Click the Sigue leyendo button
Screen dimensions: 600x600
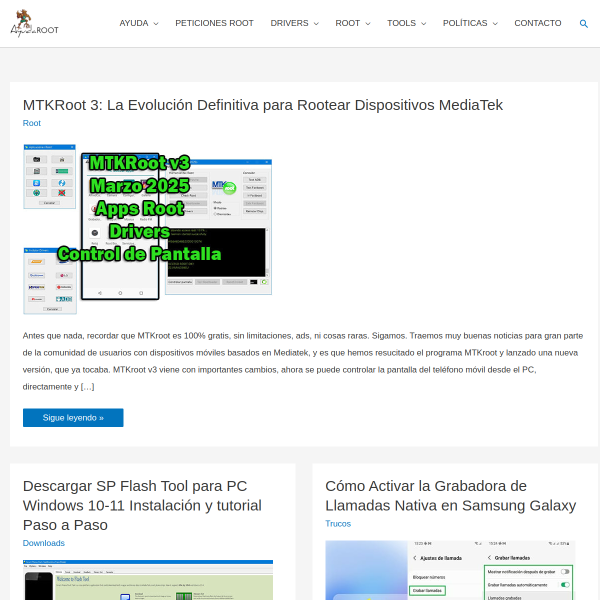coord(73,417)
